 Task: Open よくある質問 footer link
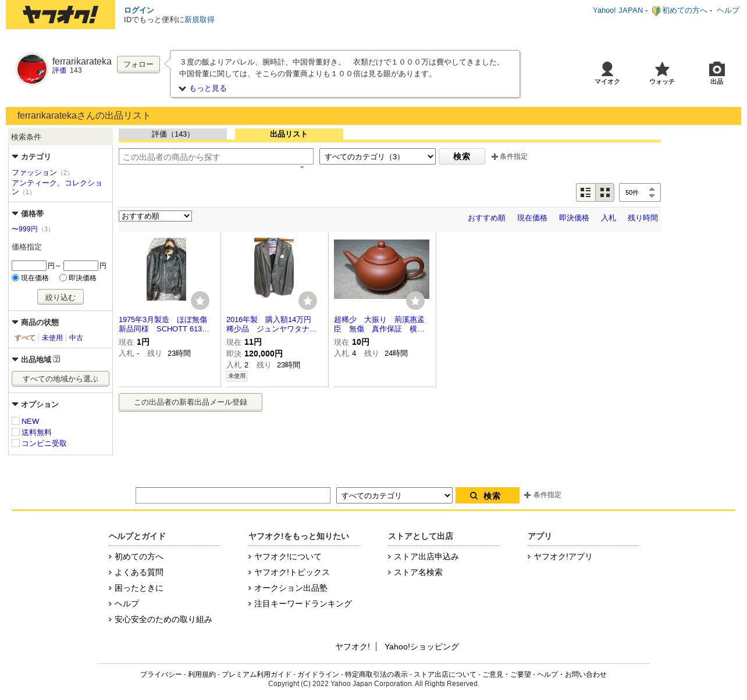pos(139,572)
